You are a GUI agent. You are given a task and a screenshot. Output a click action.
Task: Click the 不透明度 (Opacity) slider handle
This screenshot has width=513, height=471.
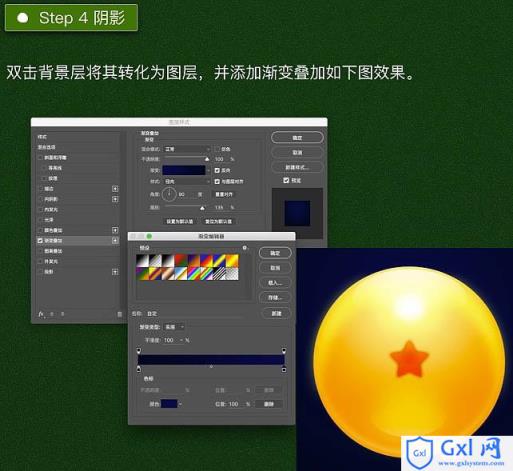[207, 159]
